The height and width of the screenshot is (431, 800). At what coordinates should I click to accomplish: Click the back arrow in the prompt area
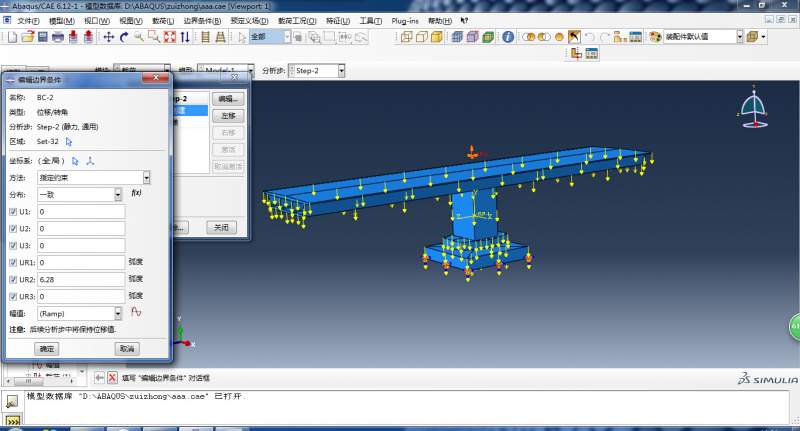pyautogui.click(x=99, y=377)
